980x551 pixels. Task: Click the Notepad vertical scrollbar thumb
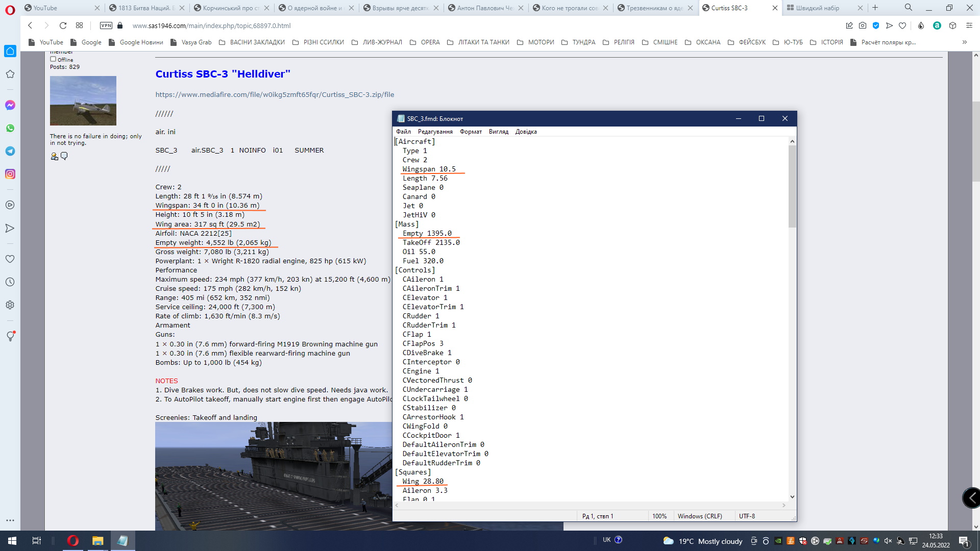coord(792,186)
